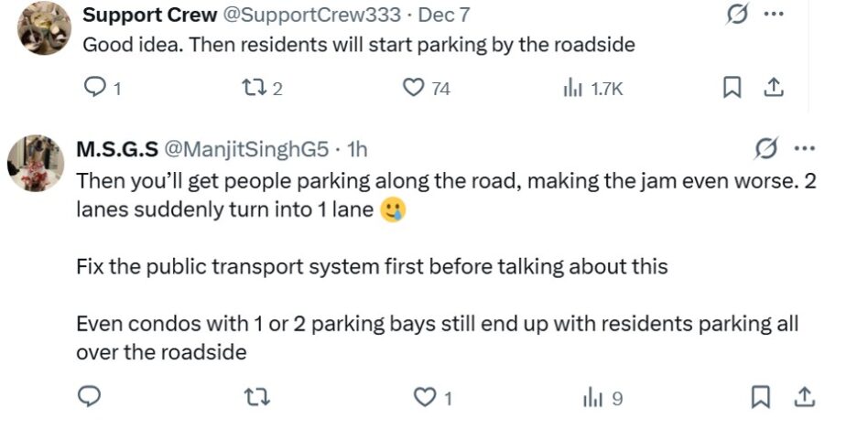This screenshot has width=868, height=429.
Task: Bookmark M.S.G.S's tweet
Action: pyautogui.click(x=760, y=398)
